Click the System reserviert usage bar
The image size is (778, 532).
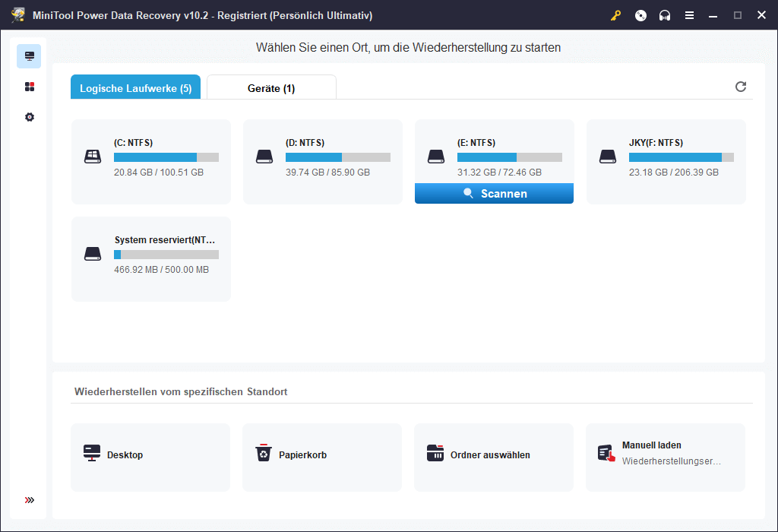tap(166, 255)
